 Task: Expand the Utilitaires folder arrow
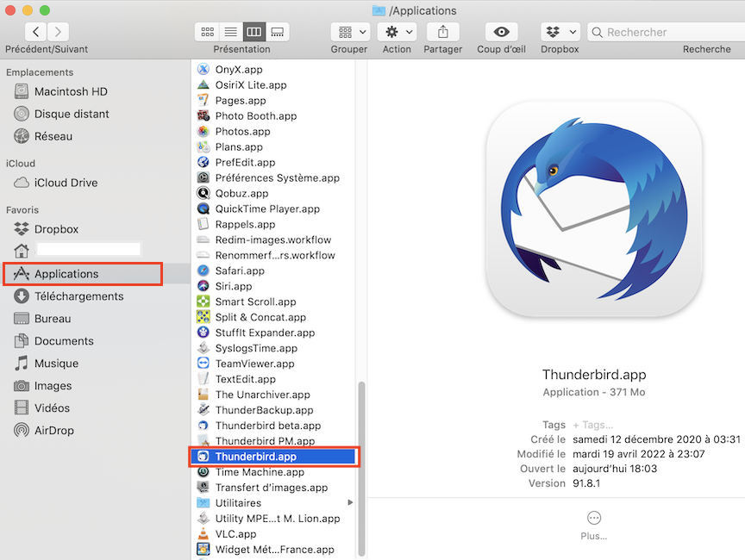(350, 502)
